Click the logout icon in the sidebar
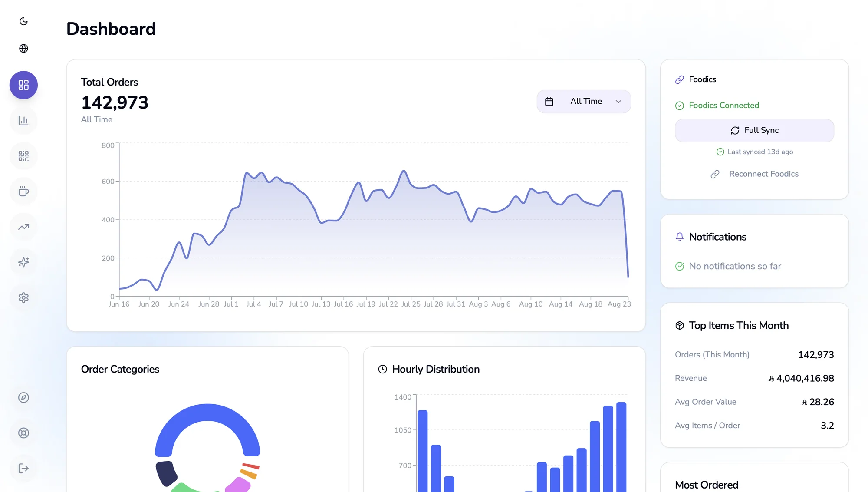The image size is (868, 492). 23,468
